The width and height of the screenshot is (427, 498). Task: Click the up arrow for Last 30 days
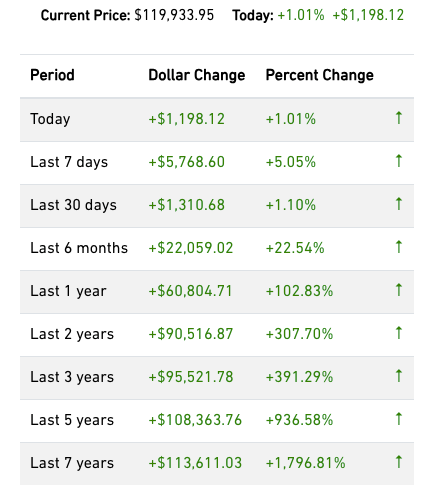398,204
